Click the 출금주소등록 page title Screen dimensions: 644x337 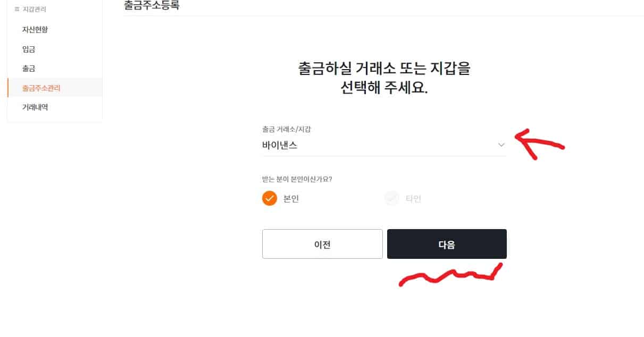pos(152,5)
